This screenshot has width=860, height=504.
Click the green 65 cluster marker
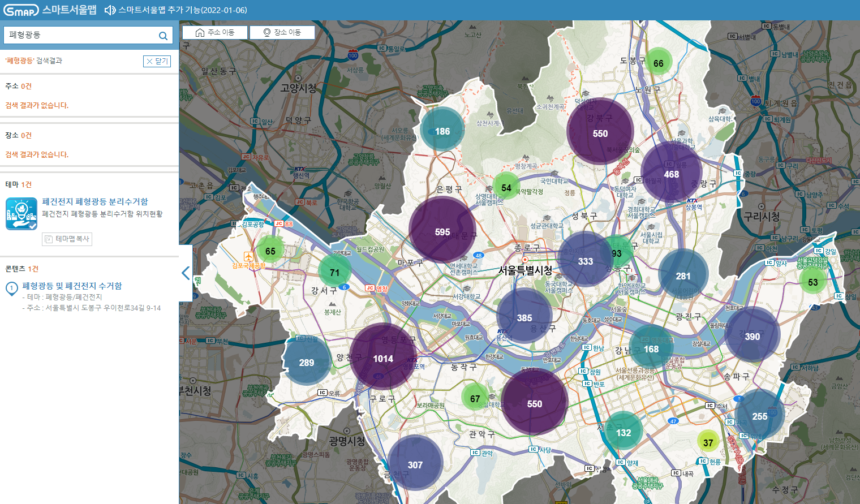pos(270,250)
